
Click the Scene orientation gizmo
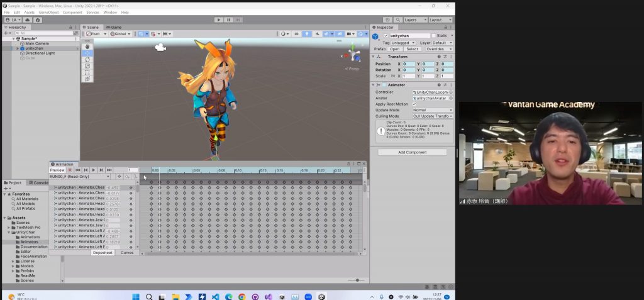click(353, 53)
